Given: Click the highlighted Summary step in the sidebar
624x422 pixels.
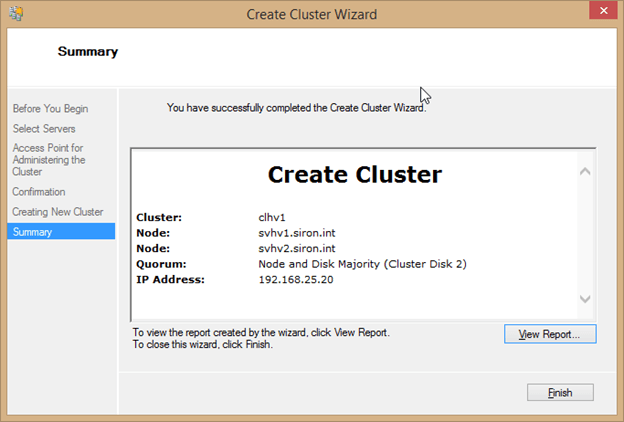Looking at the screenshot, I should 32,232.
